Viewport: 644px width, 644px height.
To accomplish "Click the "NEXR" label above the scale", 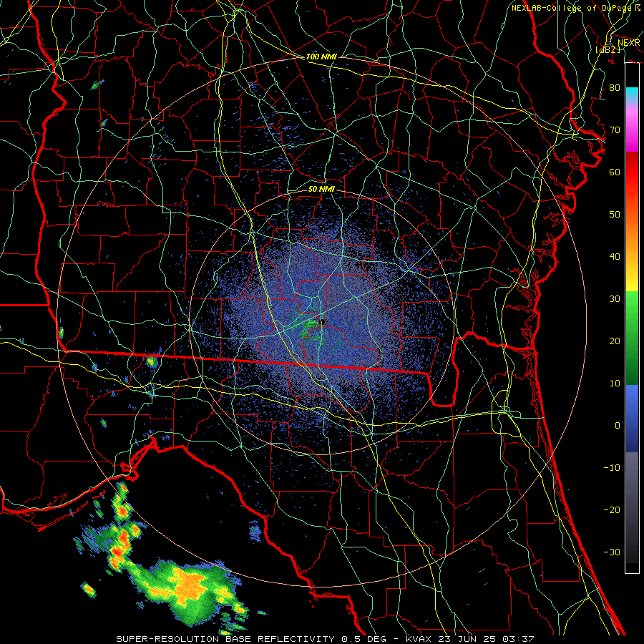I will [629, 43].
